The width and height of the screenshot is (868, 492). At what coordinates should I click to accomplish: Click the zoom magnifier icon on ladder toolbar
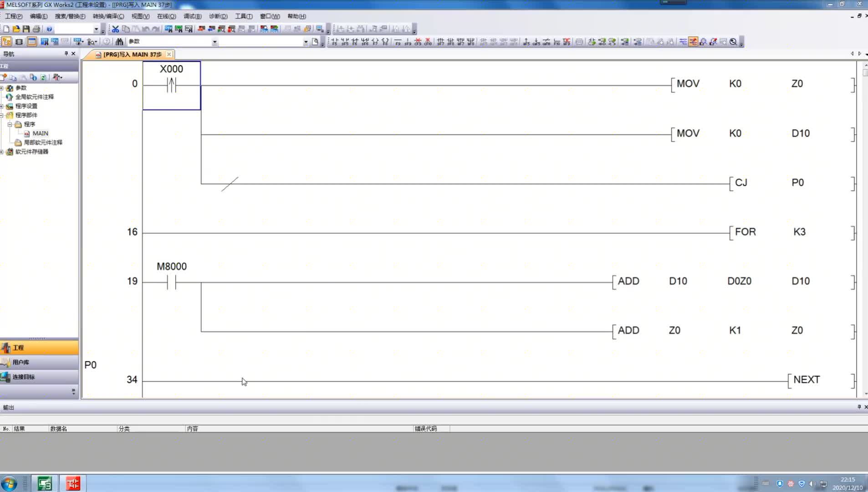[733, 42]
